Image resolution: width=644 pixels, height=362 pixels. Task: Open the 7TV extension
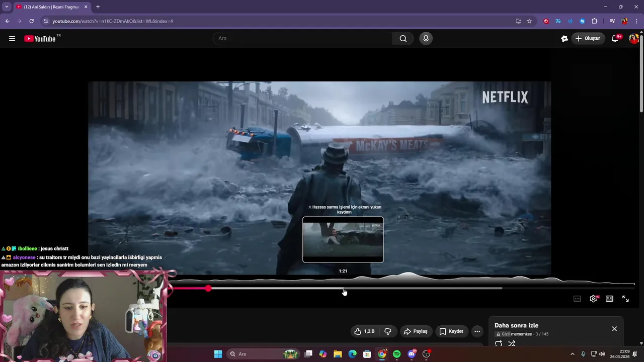pos(558,21)
